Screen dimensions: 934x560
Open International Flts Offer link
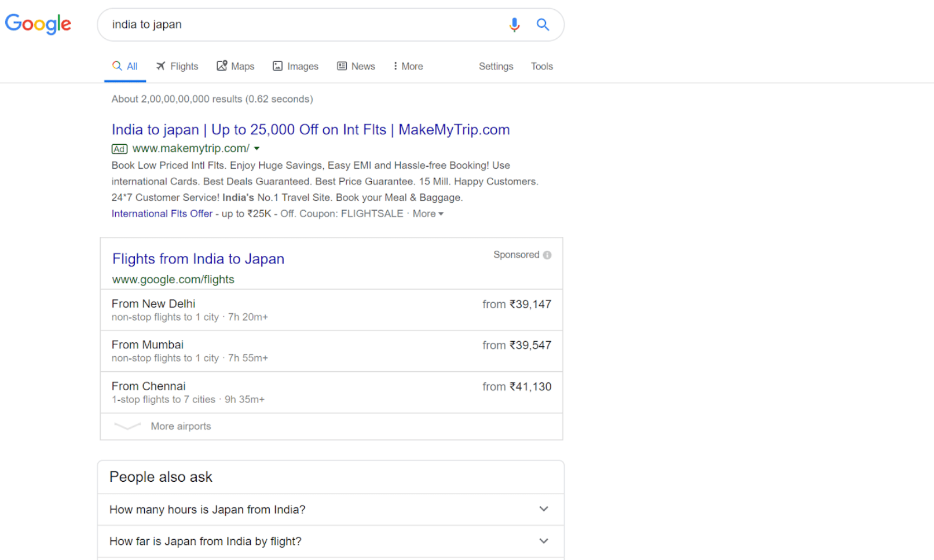pos(162,214)
